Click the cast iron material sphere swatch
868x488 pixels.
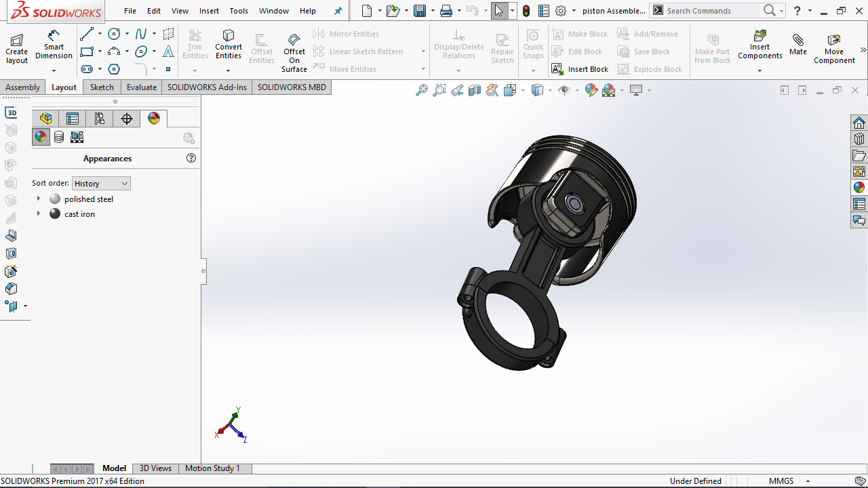click(x=54, y=213)
